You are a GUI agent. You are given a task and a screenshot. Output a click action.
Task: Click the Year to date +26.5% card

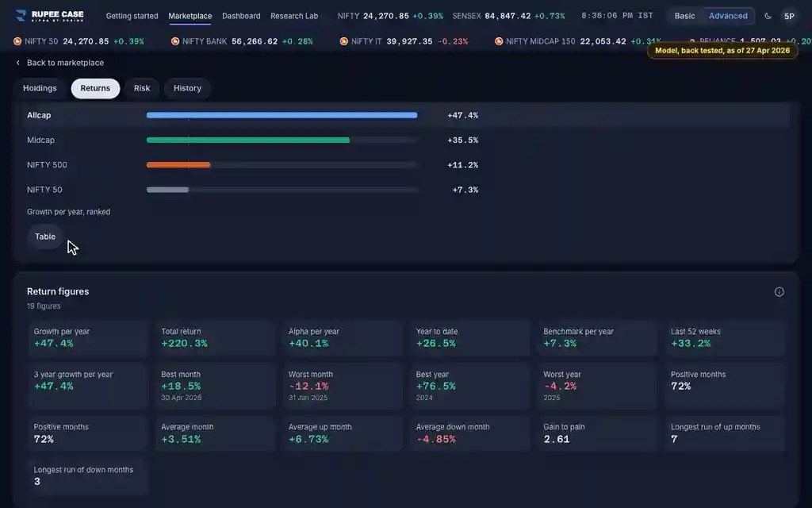469,338
